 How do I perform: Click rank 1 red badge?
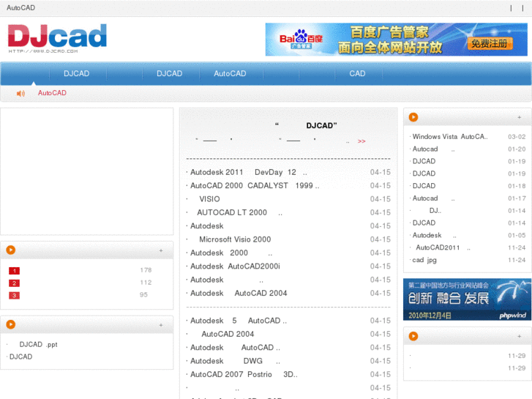point(14,271)
